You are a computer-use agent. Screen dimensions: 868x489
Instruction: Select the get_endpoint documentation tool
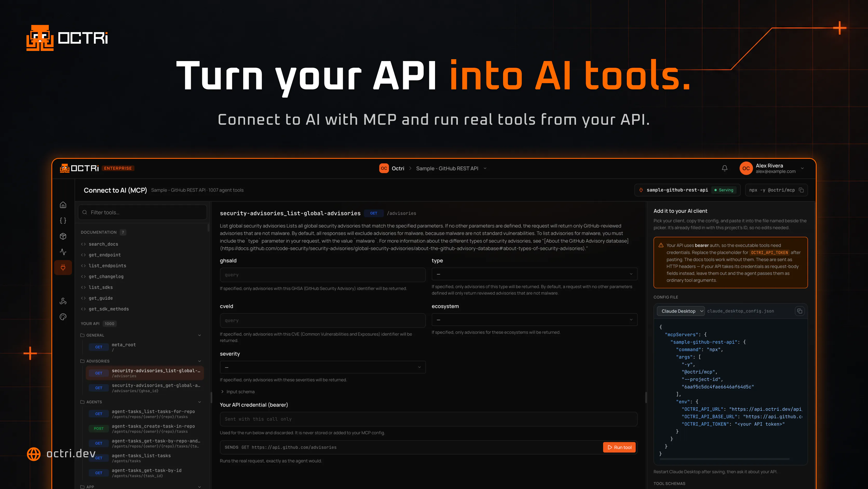coord(104,255)
